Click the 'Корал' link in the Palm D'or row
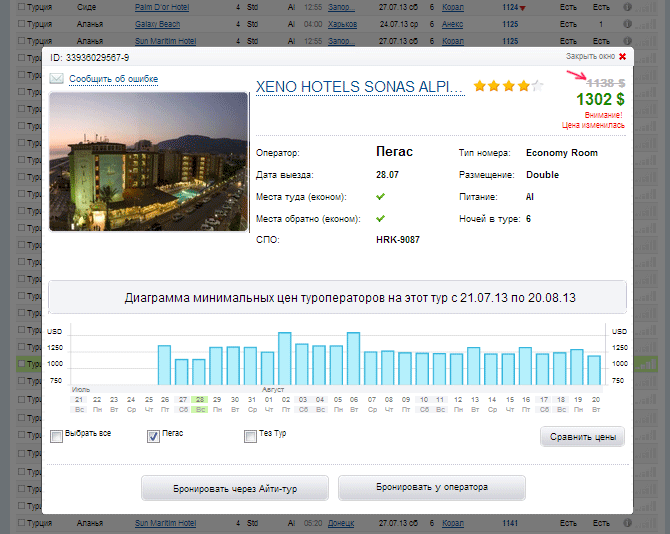 453,7
